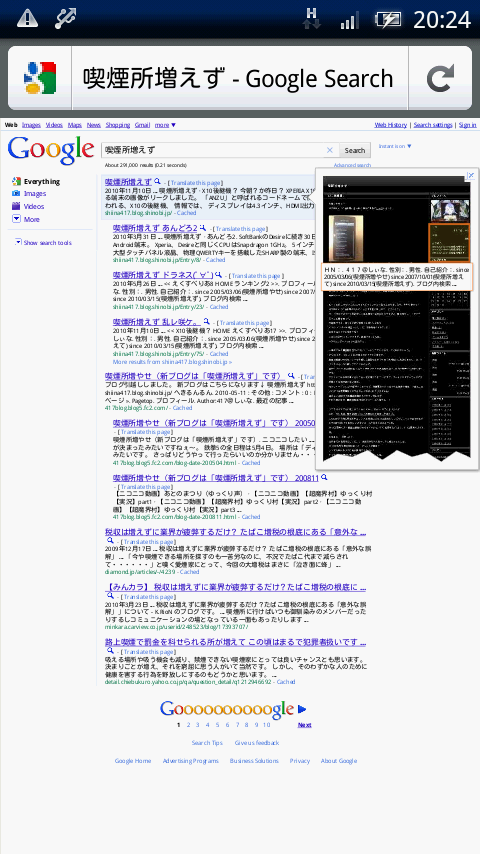This screenshot has height=854, width=480.
Task: Click the preview magnifier beside 200811 result
Action: point(324,477)
